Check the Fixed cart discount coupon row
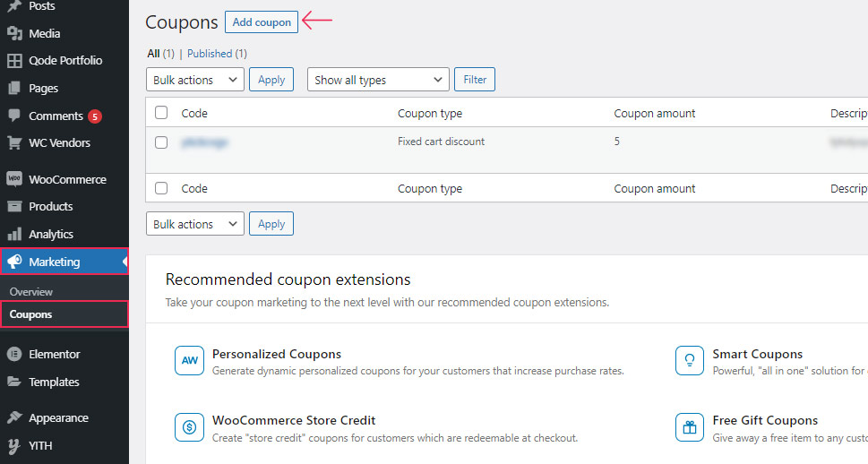Viewport: 868px width, 464px height. coord(161,142)
